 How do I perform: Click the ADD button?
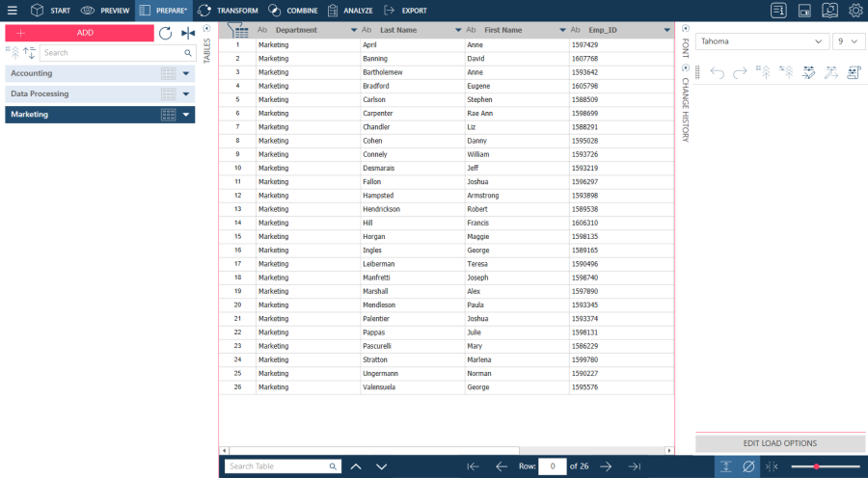tap(79, 33)
